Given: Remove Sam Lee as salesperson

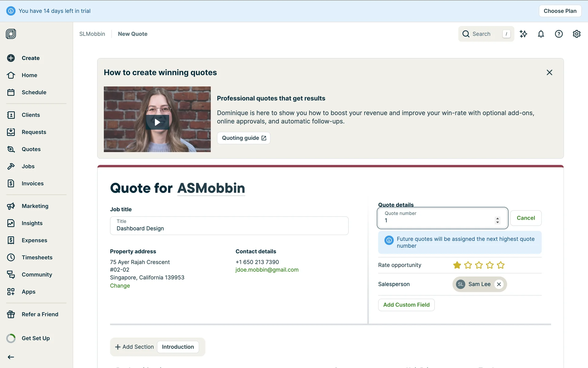Looking at the screenshot, I should tap(499, 284).
